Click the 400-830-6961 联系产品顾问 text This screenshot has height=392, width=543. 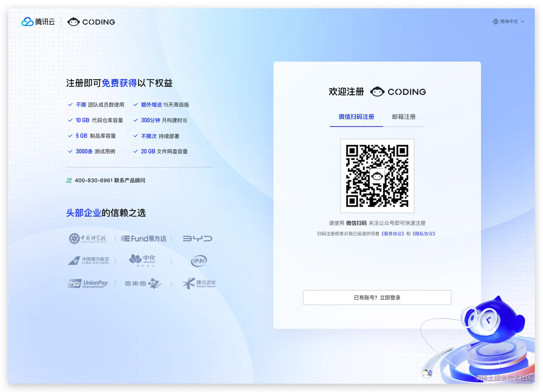tap(110, 180)
